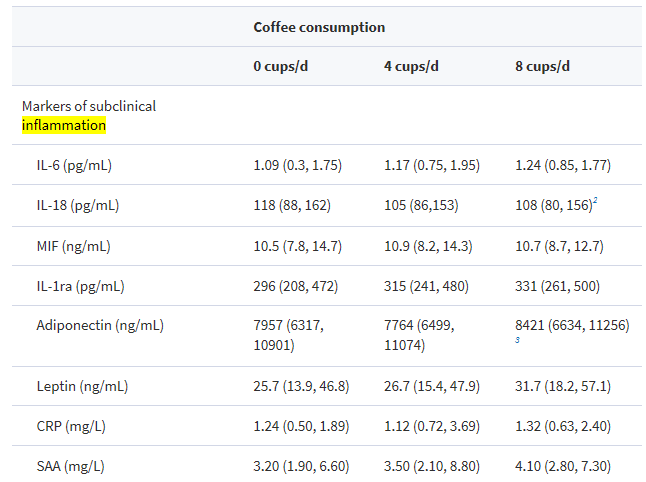Click the Adiponectin (ng/mL) row label
The width and height of the screenshot is (646, 482).
coord(99,325)
